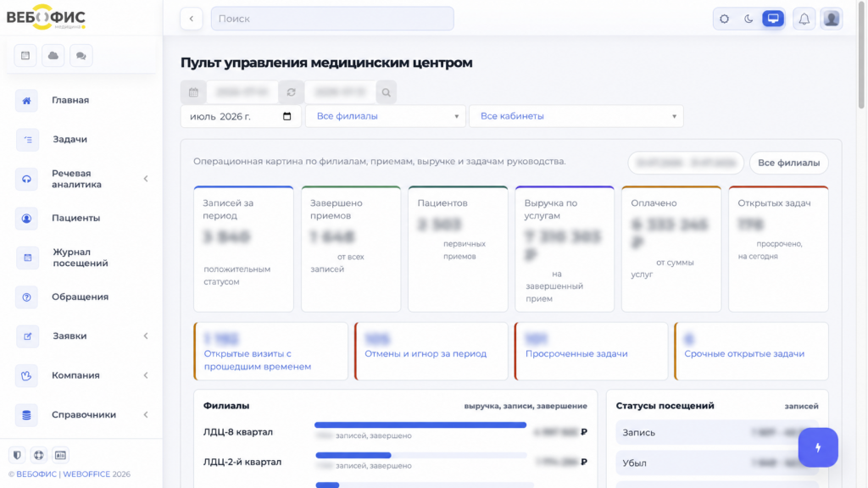Switch to light theme sun toggle

click(724, 19)
